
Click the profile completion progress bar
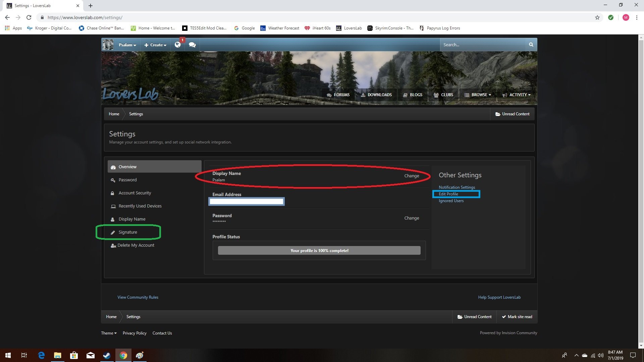click(319, 250)
